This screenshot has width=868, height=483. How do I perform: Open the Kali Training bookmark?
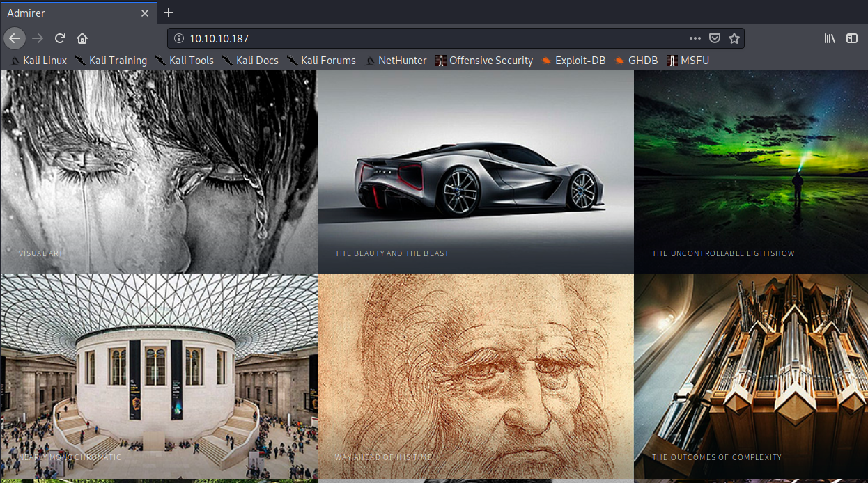pos(111,61)
